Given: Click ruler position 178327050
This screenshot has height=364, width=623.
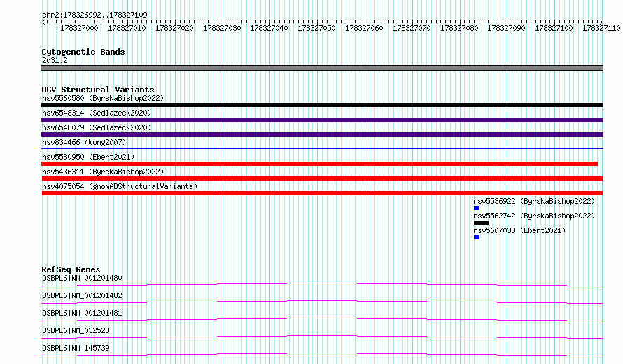Looking at the screenshot, I should [x=316, y=28].
